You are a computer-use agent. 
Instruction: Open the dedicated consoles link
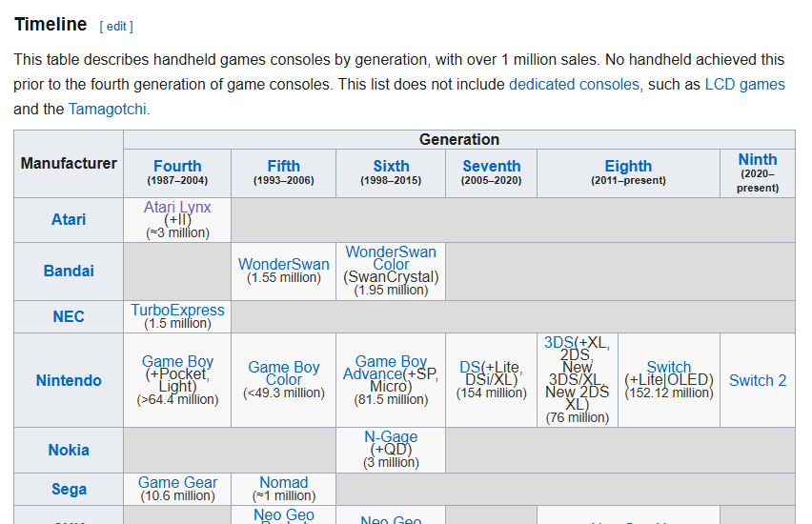(x=574, y=85)
